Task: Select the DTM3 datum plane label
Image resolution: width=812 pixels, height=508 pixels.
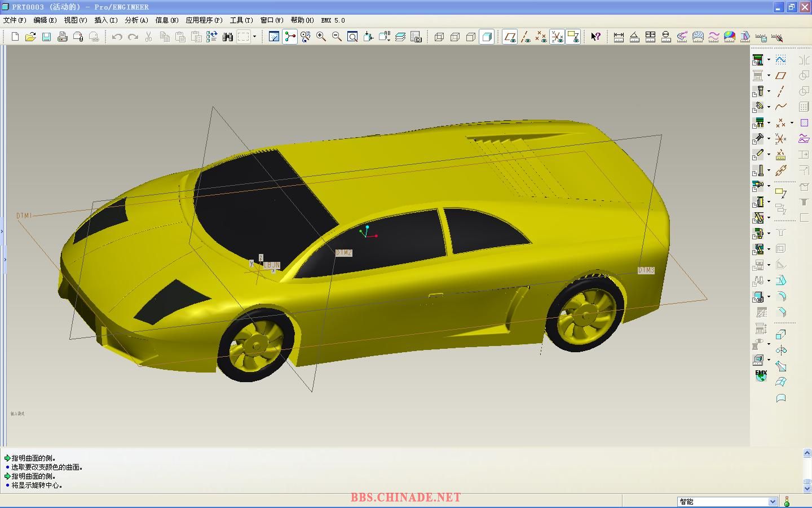Action: [646, 270]
